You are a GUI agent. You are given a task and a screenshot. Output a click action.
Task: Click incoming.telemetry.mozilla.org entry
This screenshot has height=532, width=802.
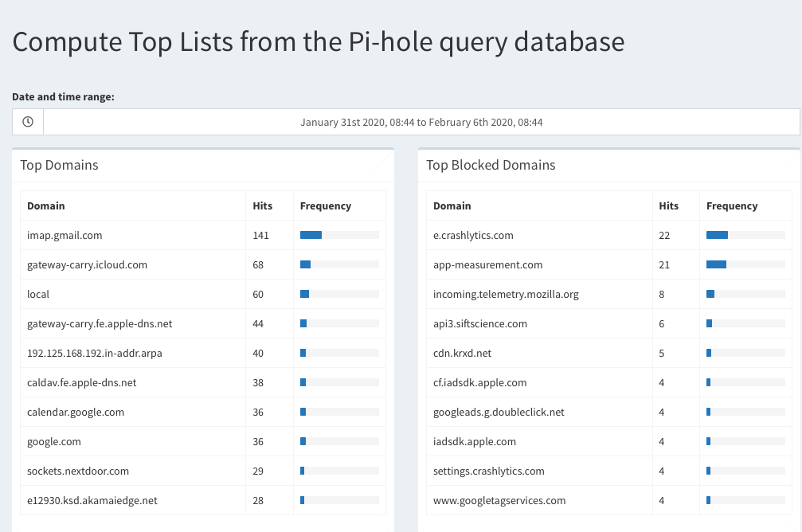coord(506,294)
